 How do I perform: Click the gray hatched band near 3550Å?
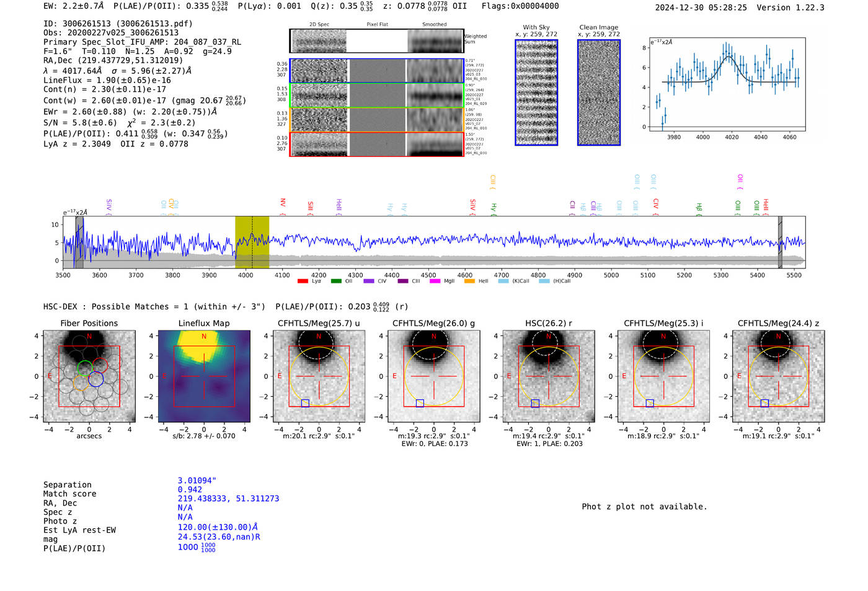click(79, 242)
